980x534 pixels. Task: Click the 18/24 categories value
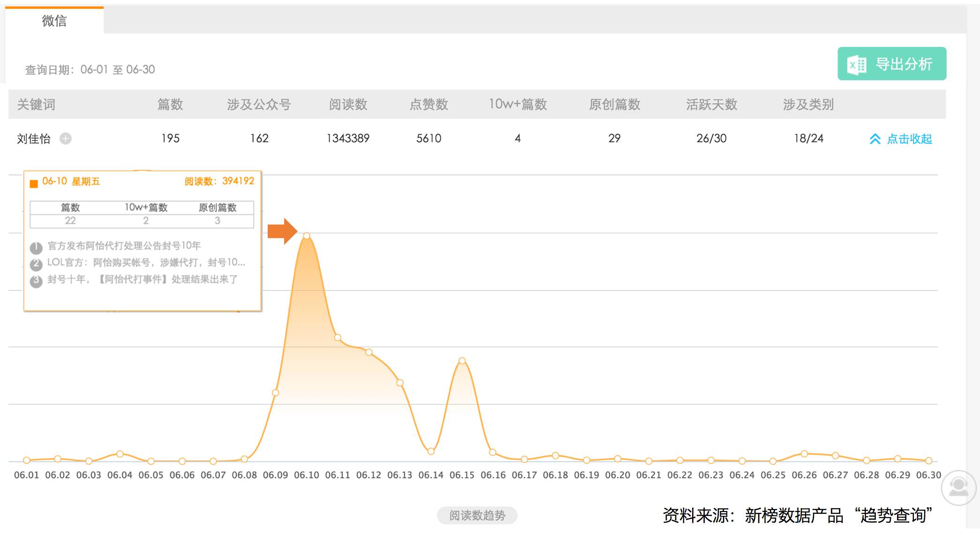[808, 138]
